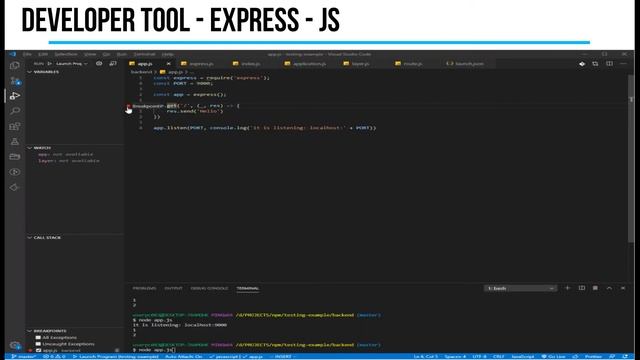Switch to the Problems panel tab

tap(144, 288)
